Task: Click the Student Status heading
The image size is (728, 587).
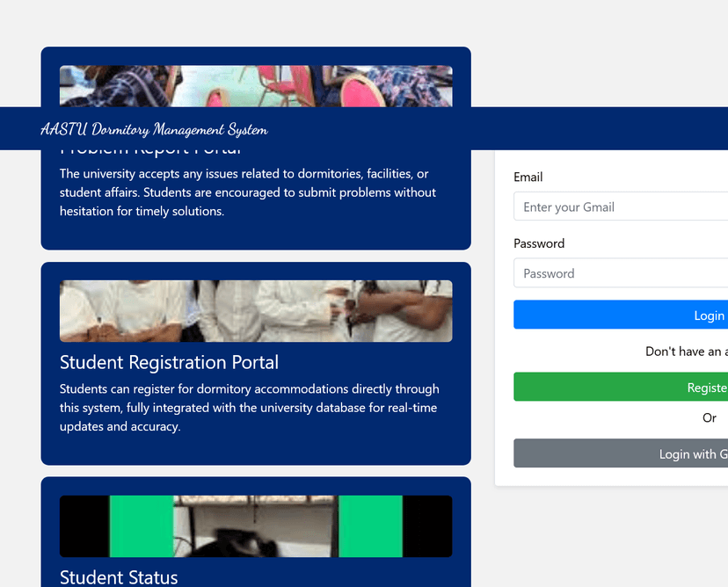Action: (119, 577)
